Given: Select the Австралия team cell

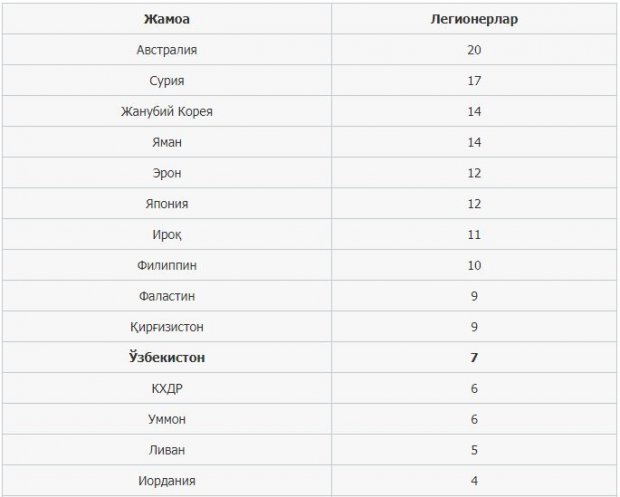Looking at the screenshot, I should click(167, 50).
